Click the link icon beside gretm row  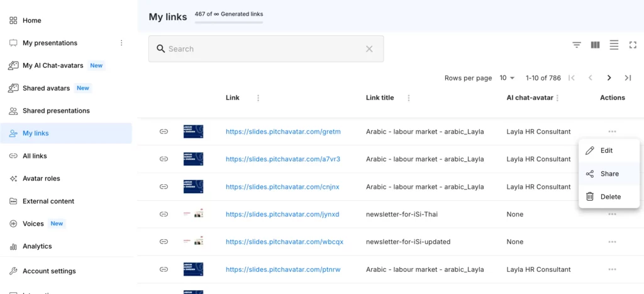click(164, 132)
